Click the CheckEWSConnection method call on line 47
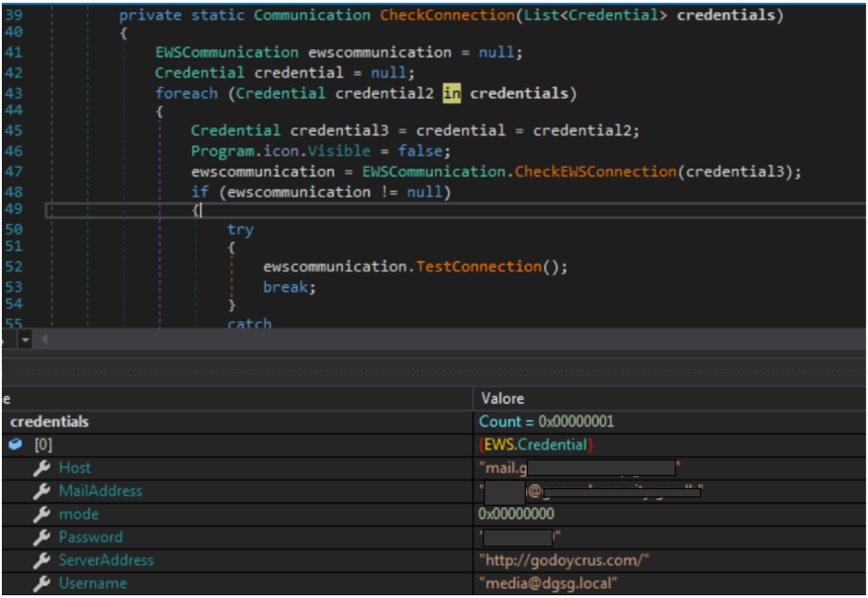Viewport: 868px width, 598px height. (x=596, y=172)
